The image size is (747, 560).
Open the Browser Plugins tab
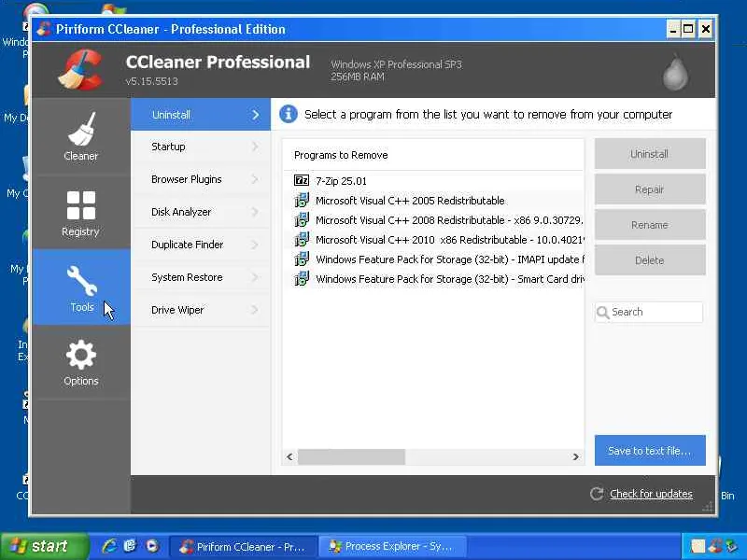201,179
